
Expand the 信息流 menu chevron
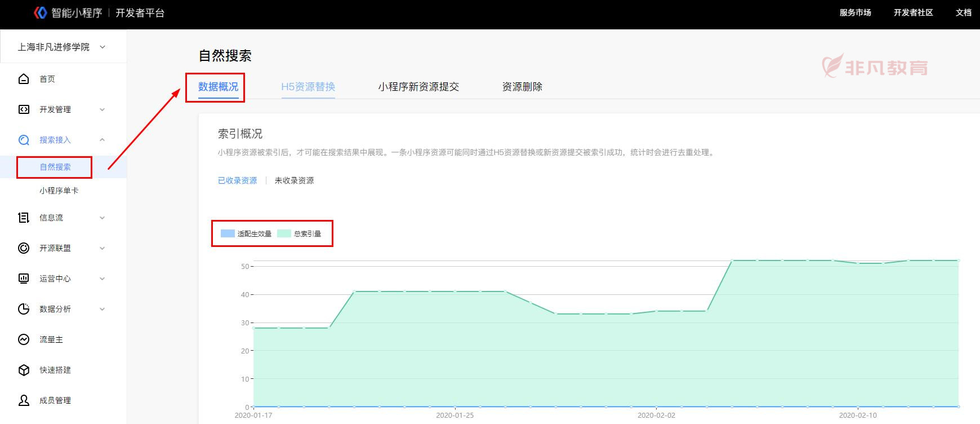point(102,218)
